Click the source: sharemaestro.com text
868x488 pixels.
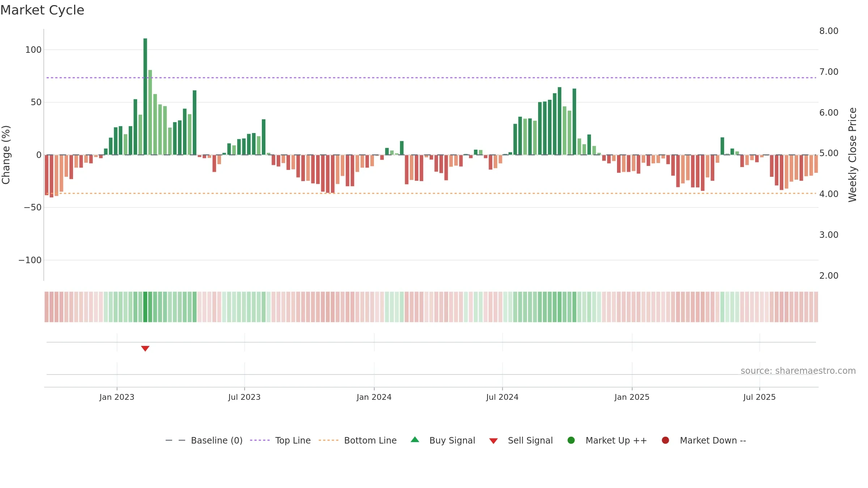tap(798, 371)
